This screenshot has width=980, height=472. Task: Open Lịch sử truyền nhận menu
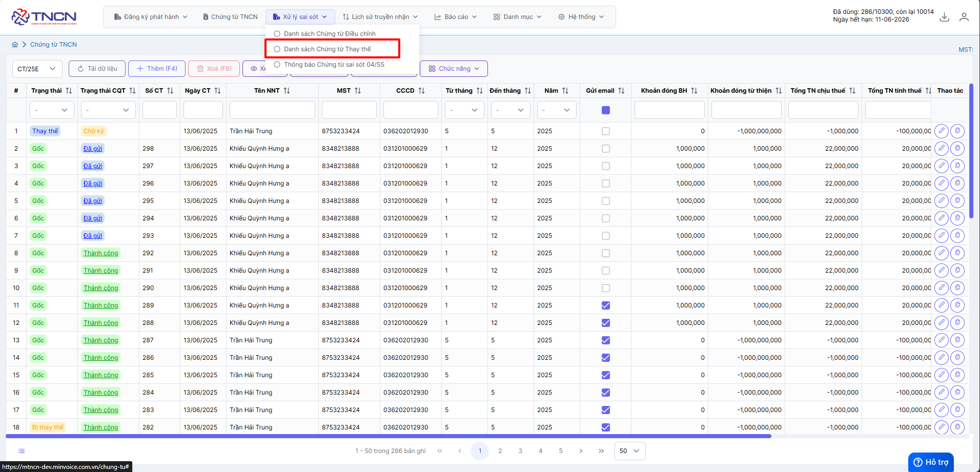380,17
